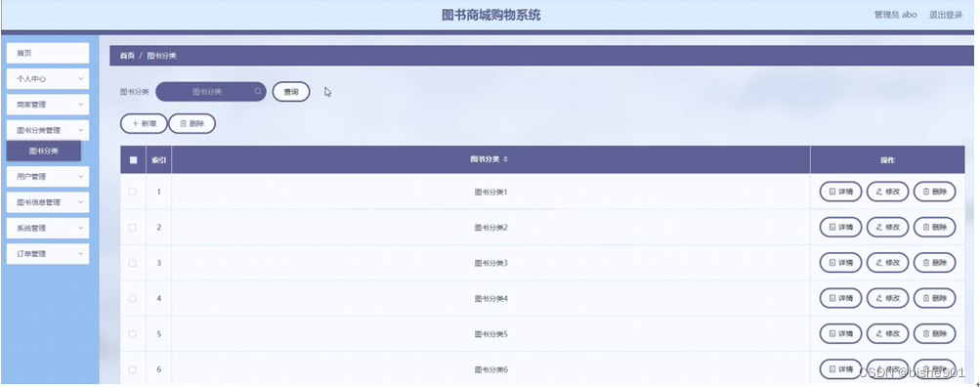Open 详情 for 图书分类4 row

[x=840, y=299]
